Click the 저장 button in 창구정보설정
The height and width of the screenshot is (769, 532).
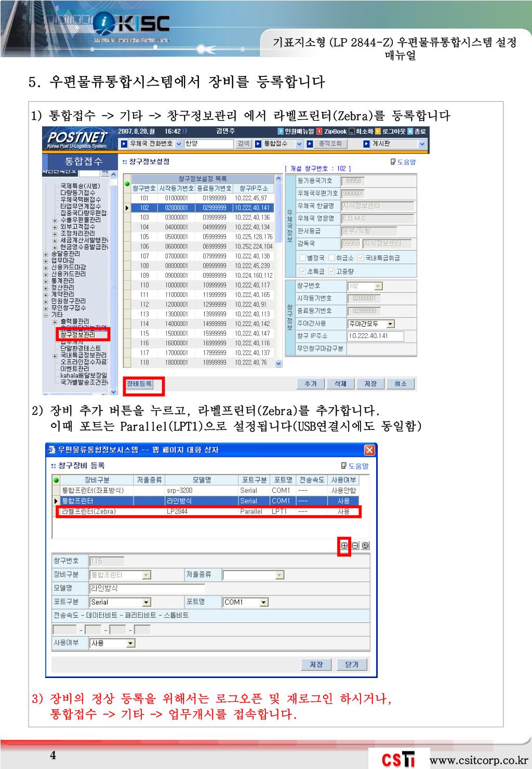370,384
